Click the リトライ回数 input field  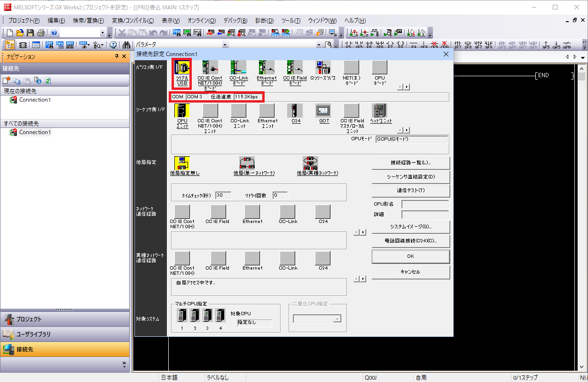[280, 195]
